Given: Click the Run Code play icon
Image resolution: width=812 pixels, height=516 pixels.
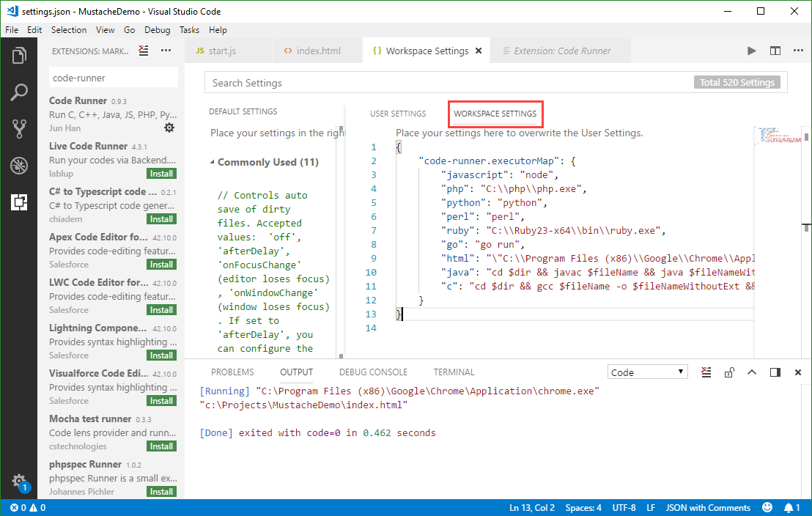Looking at the screenshot, I should (x=751, y=51).
